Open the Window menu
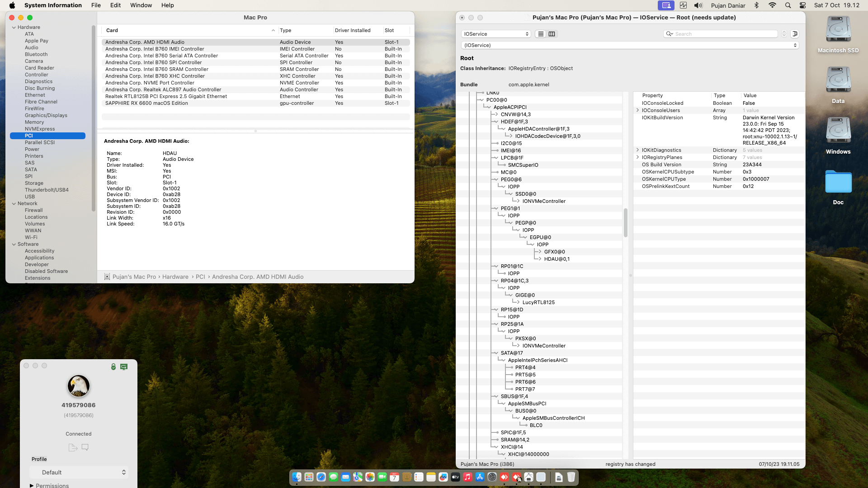Viewport: 868px width, 488px height. coord(141,5)
